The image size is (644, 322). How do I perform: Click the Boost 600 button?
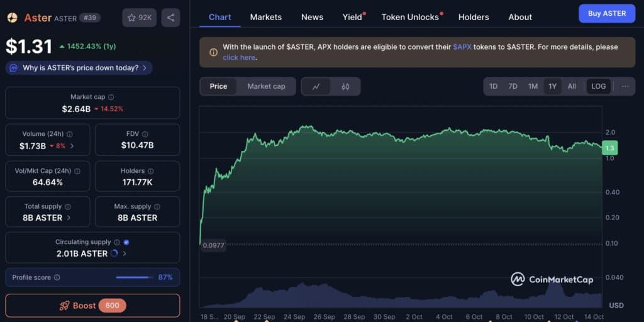tap(93, 306)
